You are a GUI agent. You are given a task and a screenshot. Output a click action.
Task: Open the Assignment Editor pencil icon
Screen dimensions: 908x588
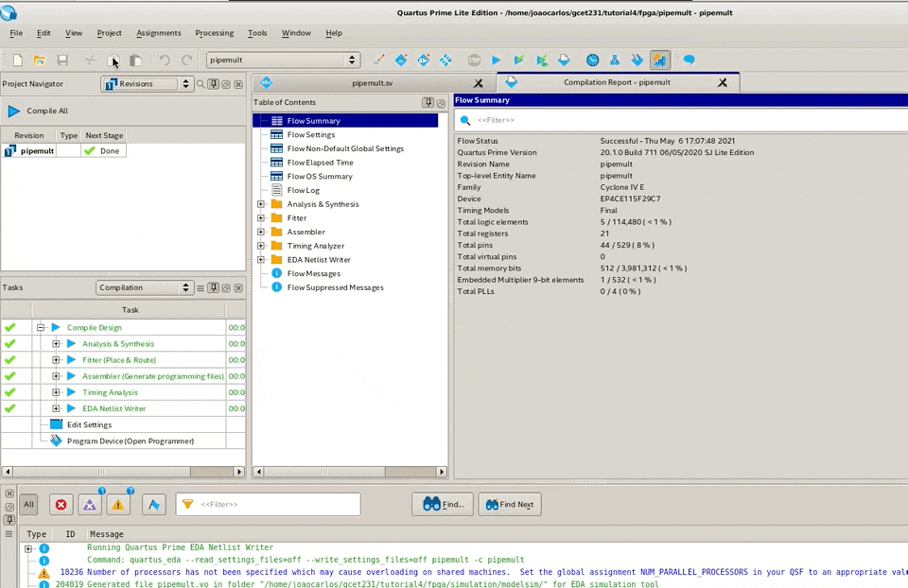pos(378,60)
